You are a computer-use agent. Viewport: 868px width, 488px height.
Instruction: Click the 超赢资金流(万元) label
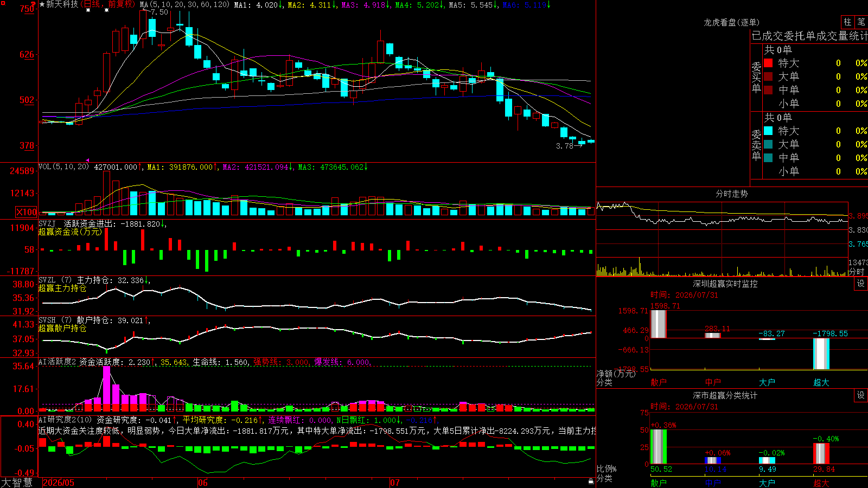coord(70,232)
